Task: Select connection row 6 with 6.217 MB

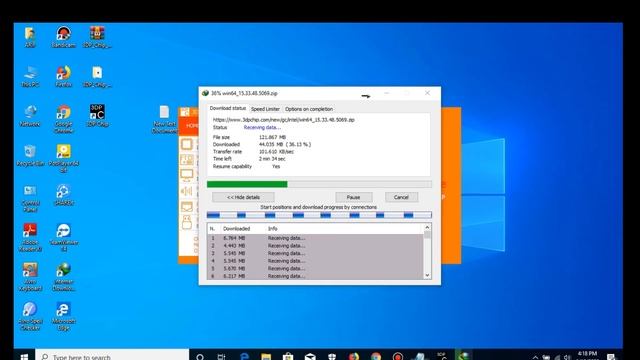Action: [316, 276]
